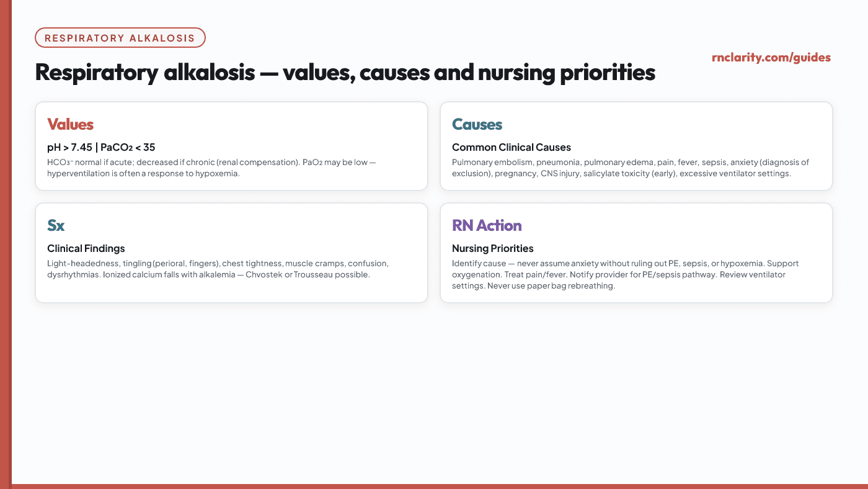Click the main slide title heading
Viewport: 868px width, 489px height.
coord(345,73)
